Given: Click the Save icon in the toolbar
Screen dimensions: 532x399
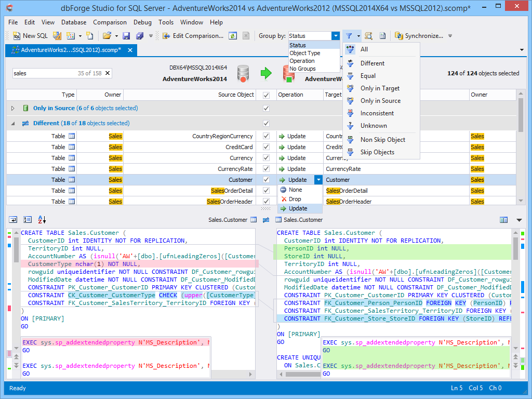Looking at the screenshot, I should pyautogui.click(x=127, y=36).
